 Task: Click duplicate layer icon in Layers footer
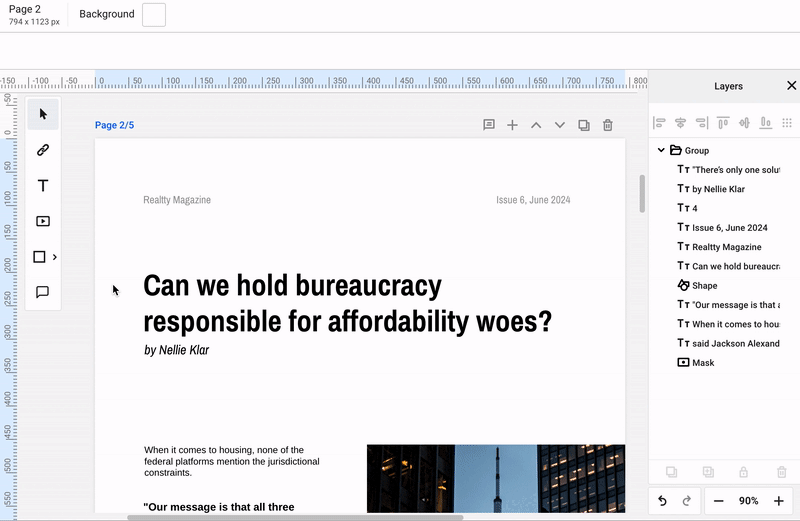[671, 472]
